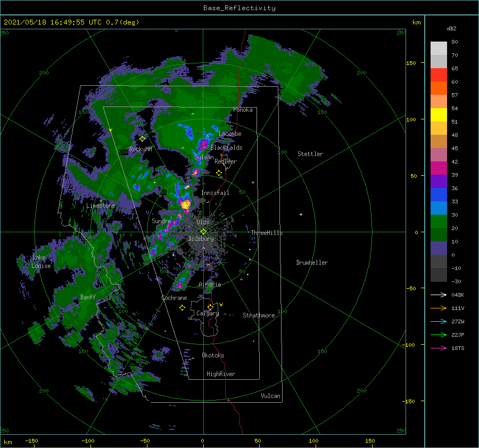
Task: Click the yellow diamond marker beside RockyMH
Action: coord(142,139)
